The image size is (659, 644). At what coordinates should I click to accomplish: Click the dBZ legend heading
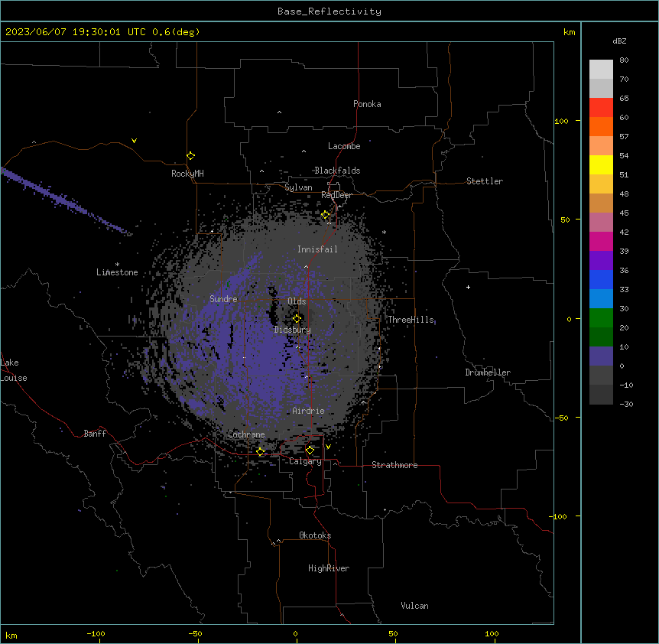(619, 41)
